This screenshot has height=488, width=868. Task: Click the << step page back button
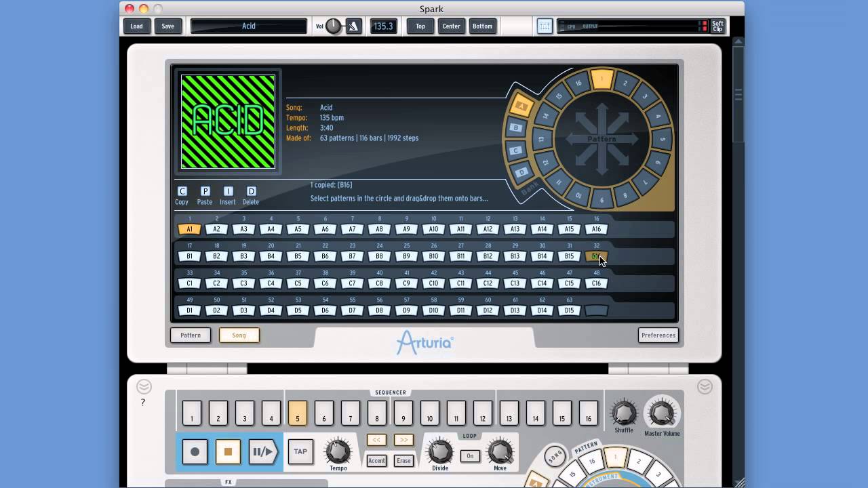pyautogui.click(x=376, y=440)
